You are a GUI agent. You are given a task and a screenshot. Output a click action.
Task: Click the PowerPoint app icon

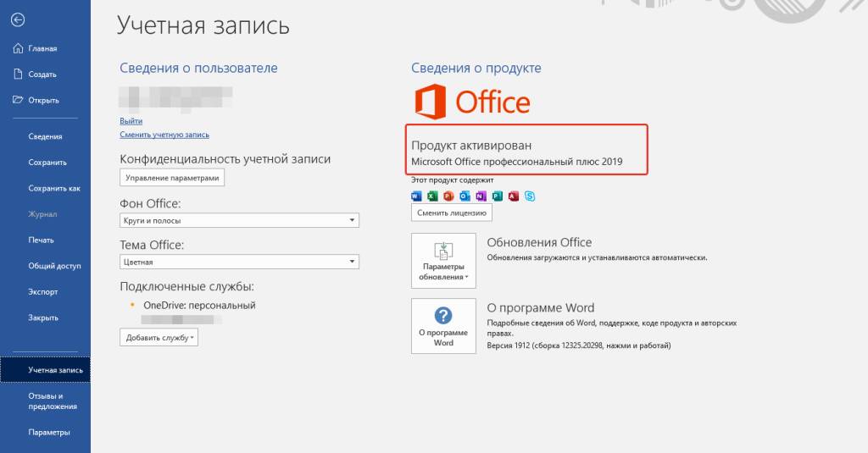(448, 196)
